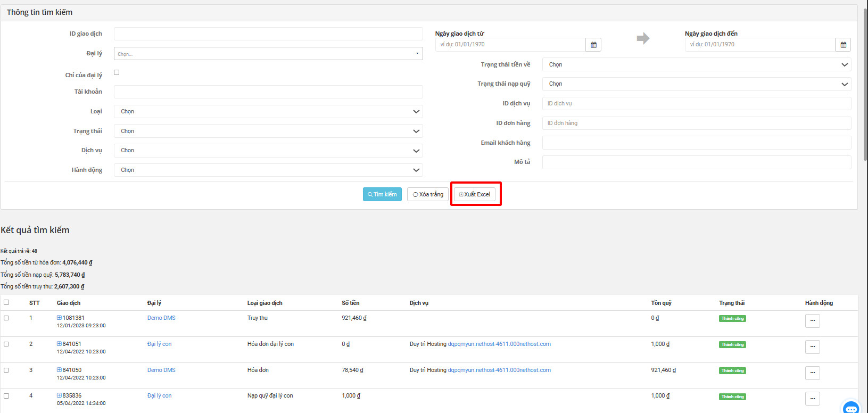Open 'Trạng thái nạp quỹ' dropdown
Screen dimensions: 868x413
click(697, 84)
